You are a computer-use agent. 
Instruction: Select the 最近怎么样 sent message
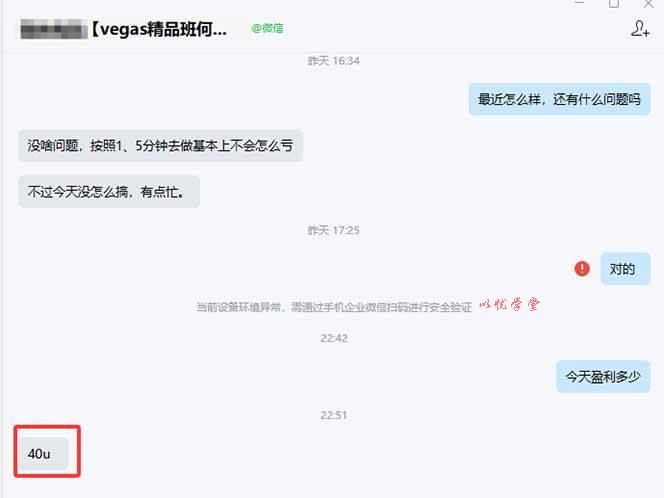559,100
